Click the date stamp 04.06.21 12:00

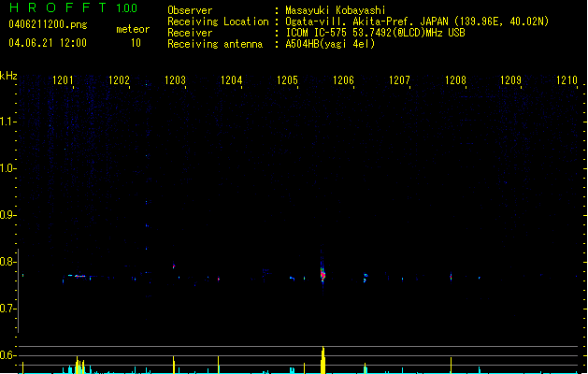48,43
